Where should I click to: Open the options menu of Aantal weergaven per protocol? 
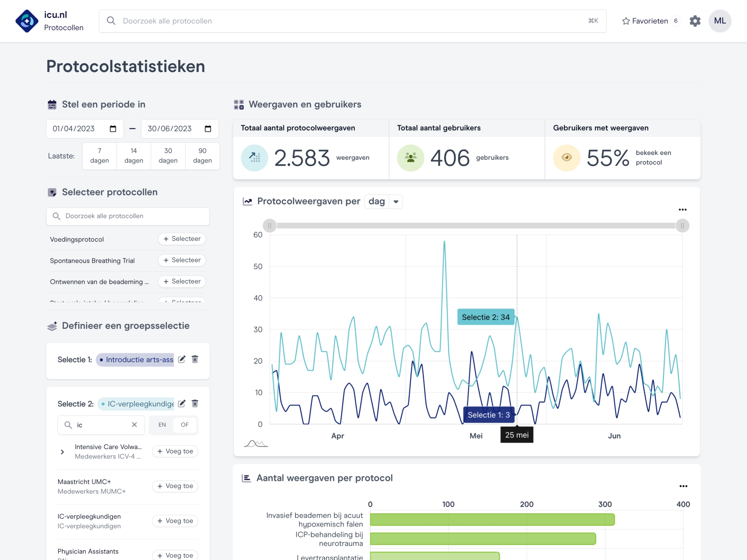[x=684, y=486]
